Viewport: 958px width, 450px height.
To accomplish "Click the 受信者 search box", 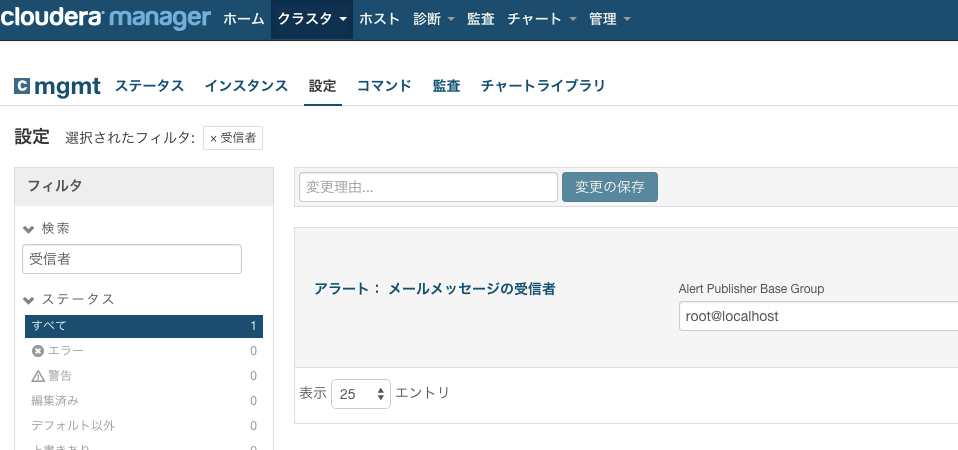I will click(x=132, y=259).
